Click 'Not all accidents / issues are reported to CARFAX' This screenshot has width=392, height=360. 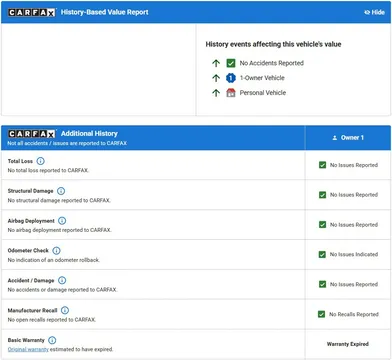pos(67,143)
